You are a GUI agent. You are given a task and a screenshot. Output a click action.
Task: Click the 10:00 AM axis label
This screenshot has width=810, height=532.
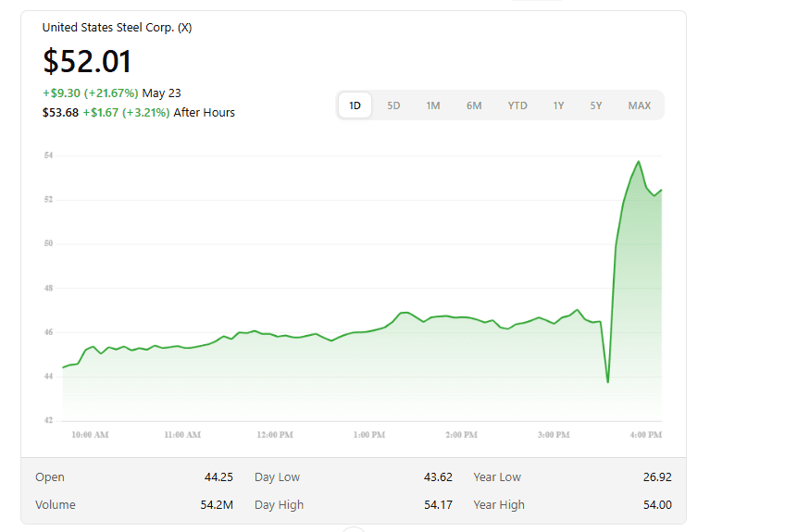click(90, 435)
